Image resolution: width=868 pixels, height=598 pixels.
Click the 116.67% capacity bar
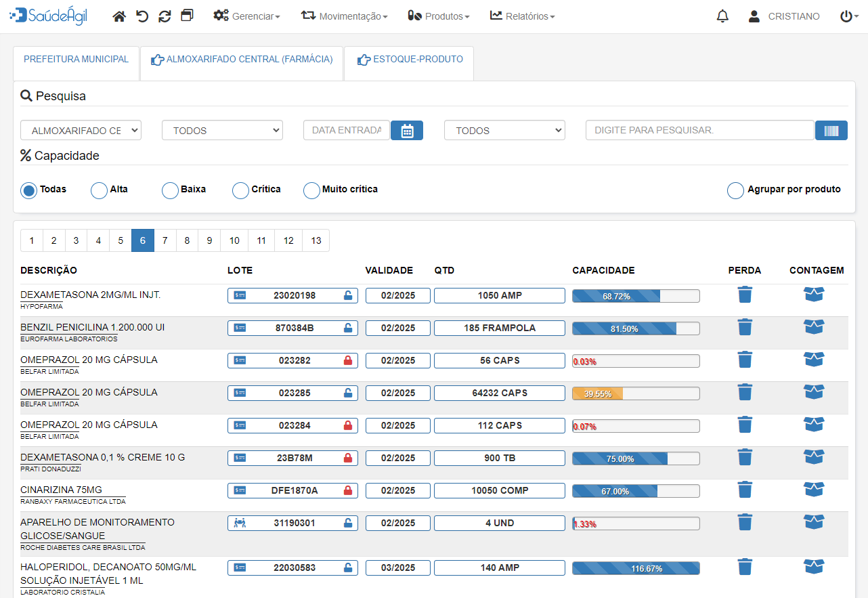click(x=636, y=568)
